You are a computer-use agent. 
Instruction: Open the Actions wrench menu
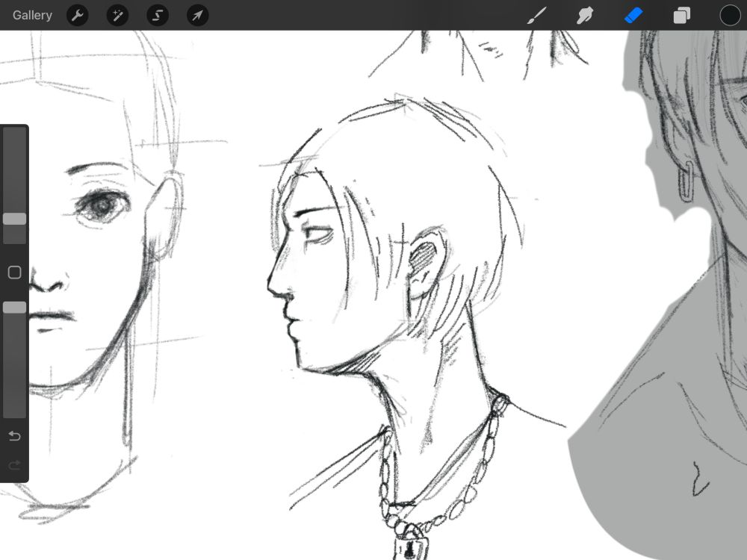click(x=78, y=15)
